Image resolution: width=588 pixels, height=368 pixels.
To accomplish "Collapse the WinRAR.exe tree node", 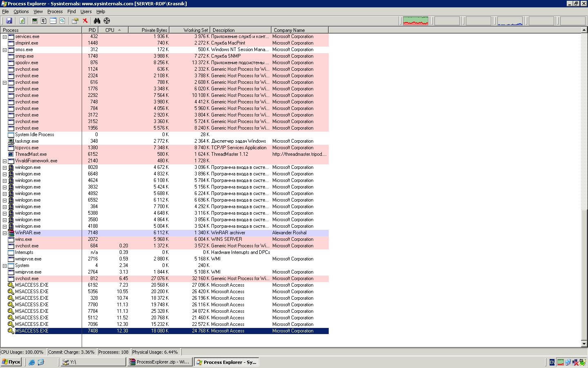I will pos(5,233).
